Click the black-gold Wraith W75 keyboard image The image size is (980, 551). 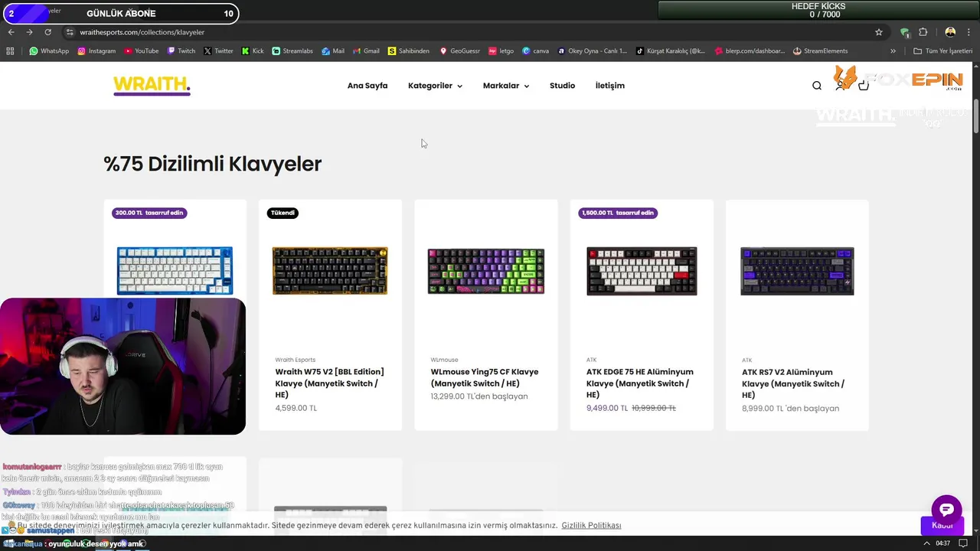pyautogui.click(x=330, y=271)
